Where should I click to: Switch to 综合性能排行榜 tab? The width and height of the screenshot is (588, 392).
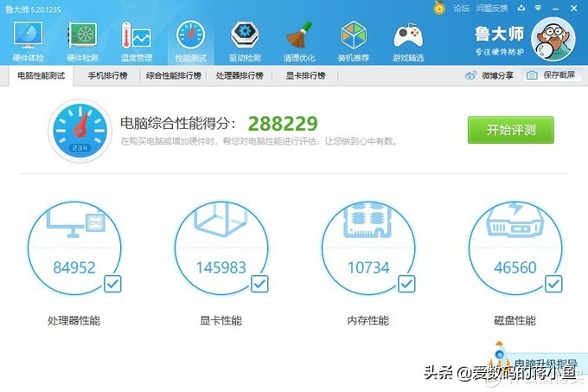174,76
